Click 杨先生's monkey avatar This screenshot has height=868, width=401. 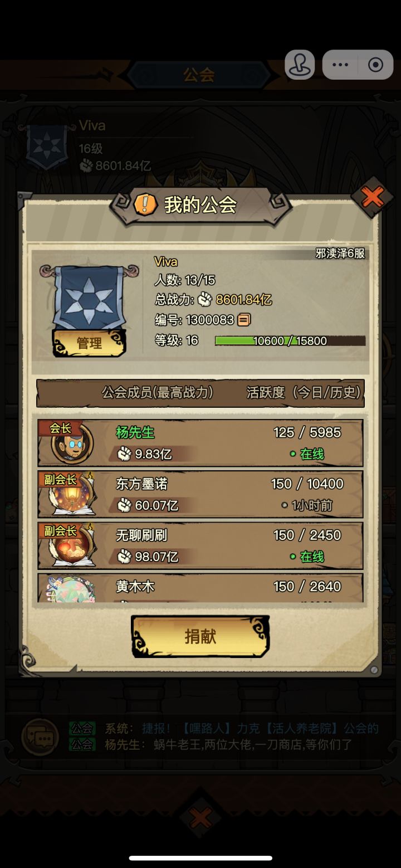[72, 444]
